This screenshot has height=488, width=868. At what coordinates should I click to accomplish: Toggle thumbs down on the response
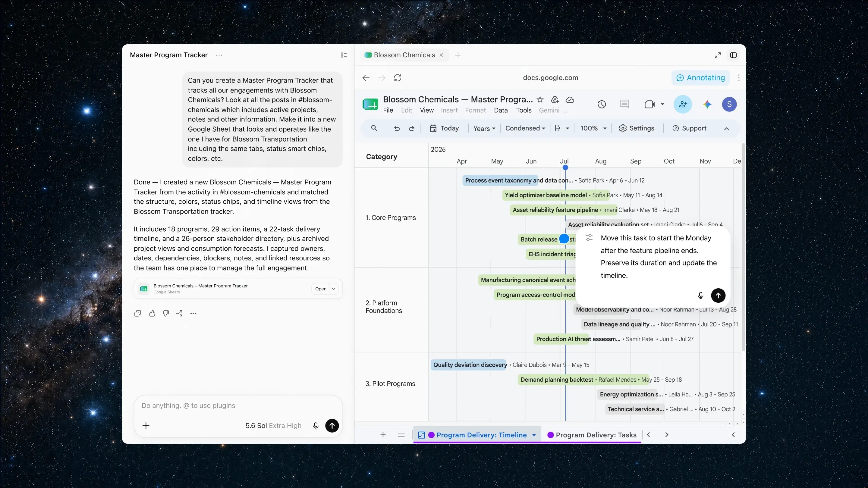tap(166, 314)
